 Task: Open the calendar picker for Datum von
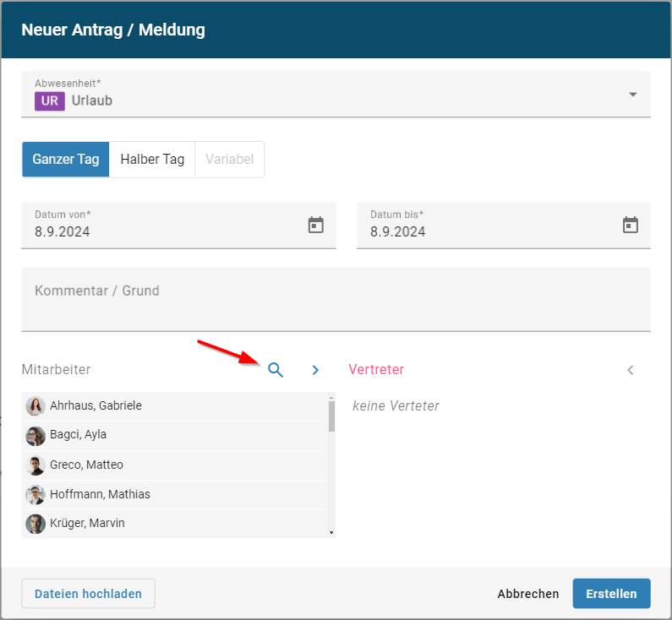click(x=315, y=226)
